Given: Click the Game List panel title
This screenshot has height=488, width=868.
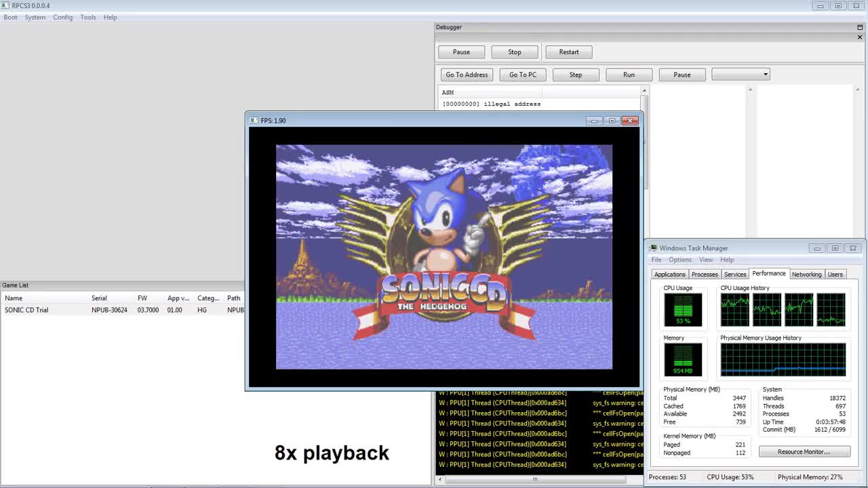Looking at the screenshot, I should (x=15, y=285).
